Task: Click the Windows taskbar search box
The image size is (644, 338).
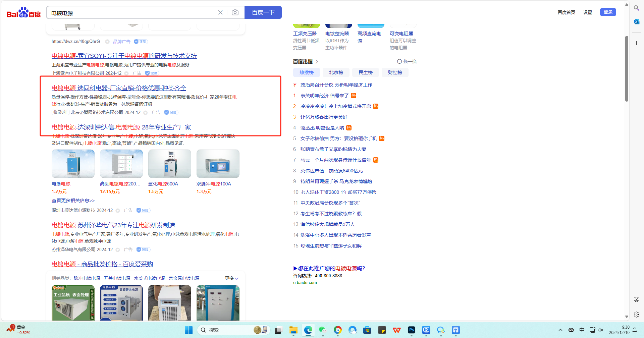Action: (233, 330)
